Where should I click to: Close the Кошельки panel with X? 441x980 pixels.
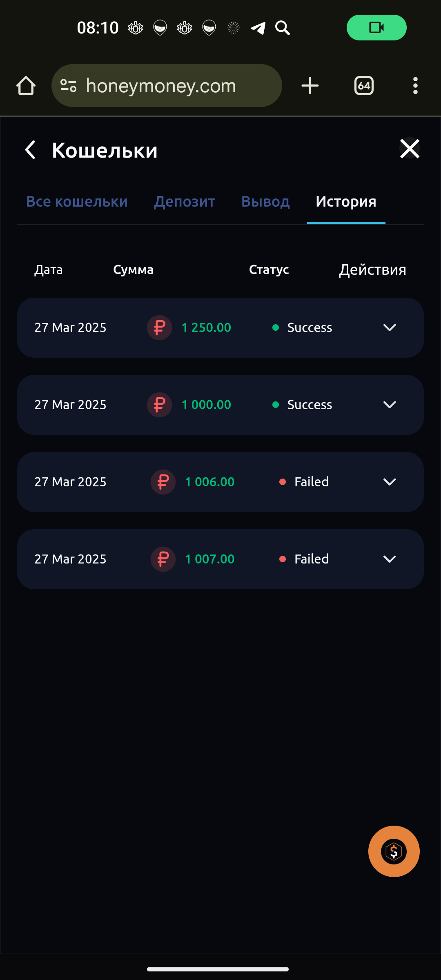pos(410,148)
